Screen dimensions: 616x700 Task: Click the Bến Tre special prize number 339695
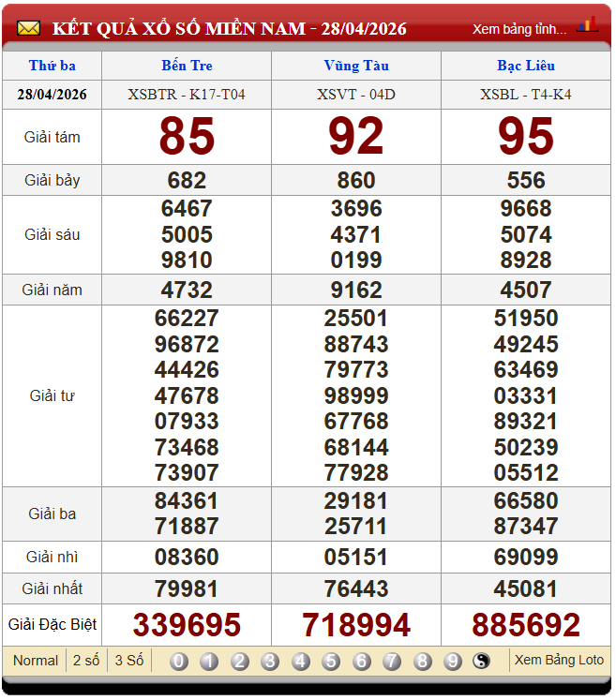pyautogui.click(x=187, y=625)
